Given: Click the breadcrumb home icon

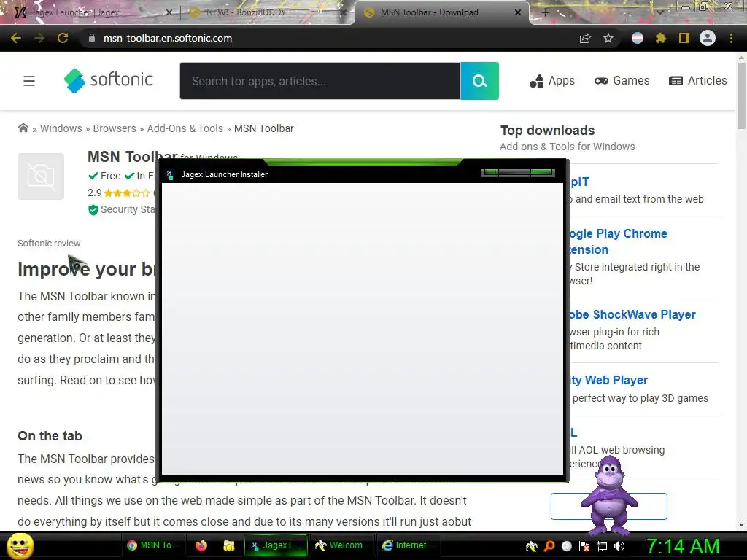Looking at the screenshot, I should [23, 128].
